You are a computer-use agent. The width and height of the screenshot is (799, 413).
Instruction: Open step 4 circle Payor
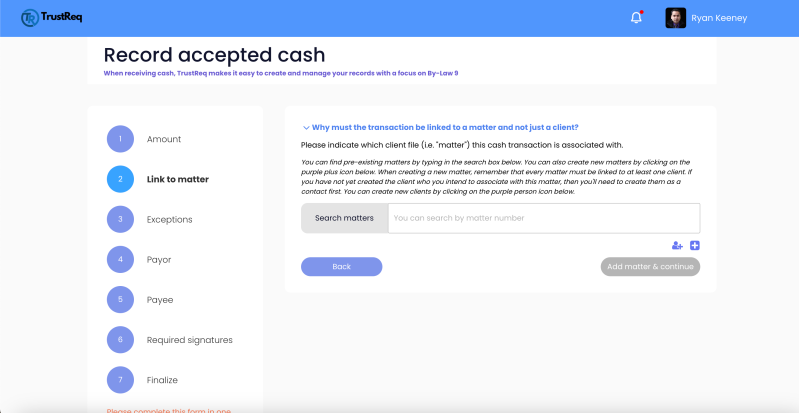point(120,259)
